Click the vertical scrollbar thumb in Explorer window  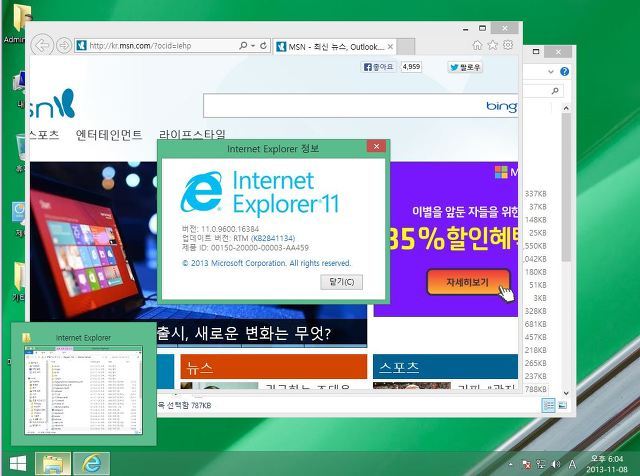[x=566, y=187]
